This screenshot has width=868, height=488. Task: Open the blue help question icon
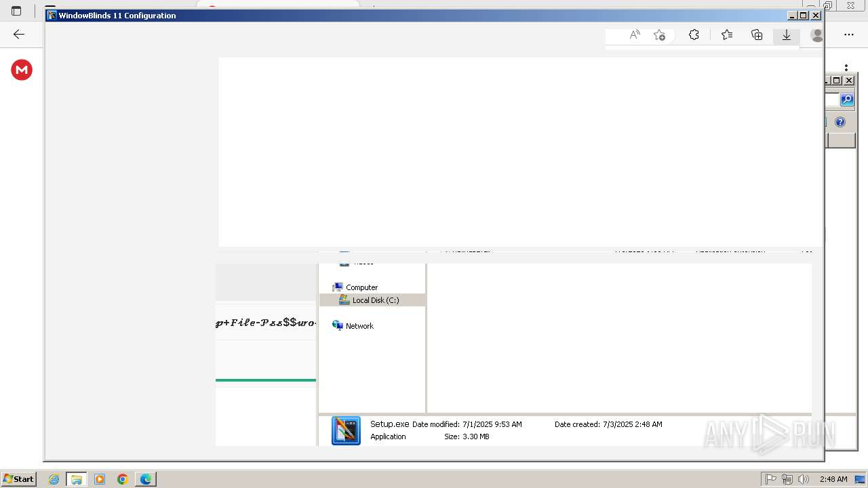(x=840, y=122)
